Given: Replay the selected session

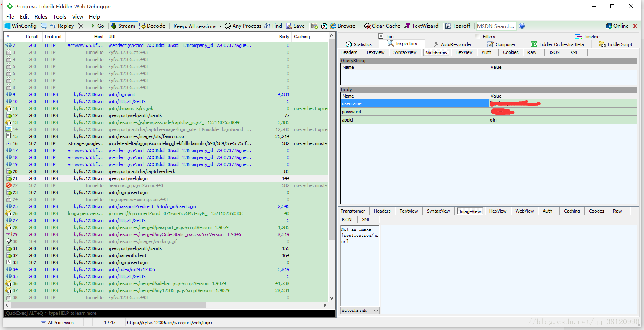Looking at the screenshot, I should (x=62, y=26).
